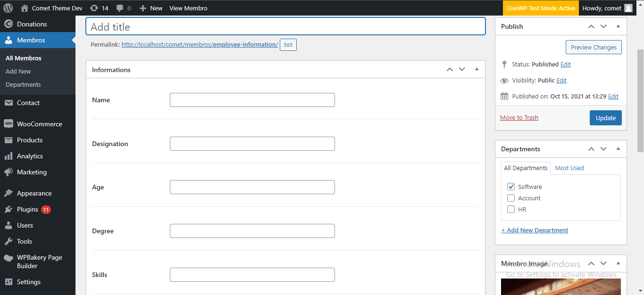Click the Membros person icon
The image size is (644, 295).
(x=8, y=40)
